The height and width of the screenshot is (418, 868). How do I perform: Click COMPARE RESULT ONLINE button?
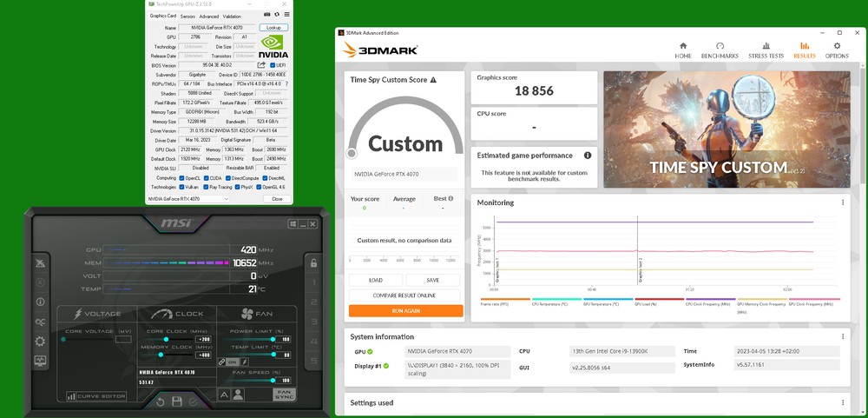(x=404, y=295)
